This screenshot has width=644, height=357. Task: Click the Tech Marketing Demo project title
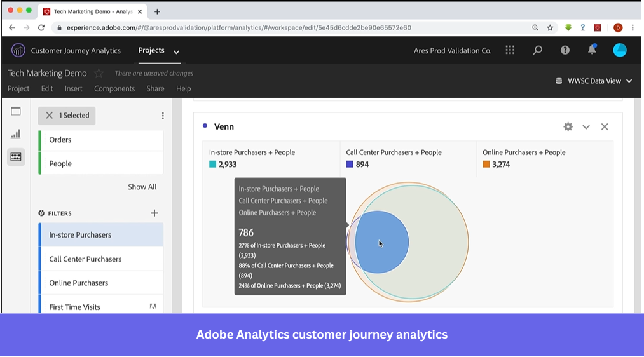(x=47, y=73)
